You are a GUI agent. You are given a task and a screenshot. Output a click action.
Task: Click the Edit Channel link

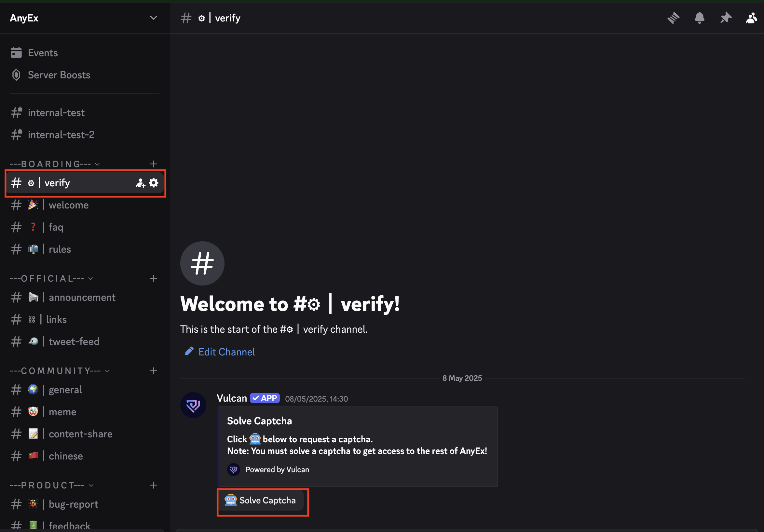(226, 352)
